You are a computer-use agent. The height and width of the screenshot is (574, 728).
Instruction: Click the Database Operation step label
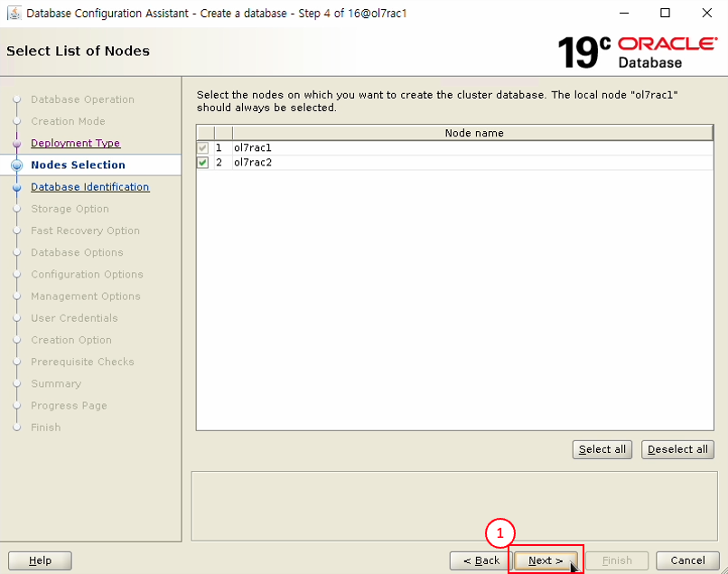pos(82,99)
